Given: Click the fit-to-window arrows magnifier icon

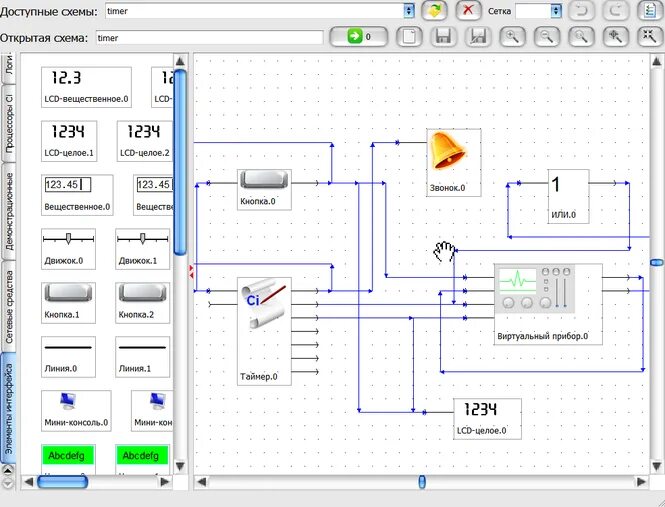Looking at the screenshot, I should pyautogui.click(x=650, y=37).
